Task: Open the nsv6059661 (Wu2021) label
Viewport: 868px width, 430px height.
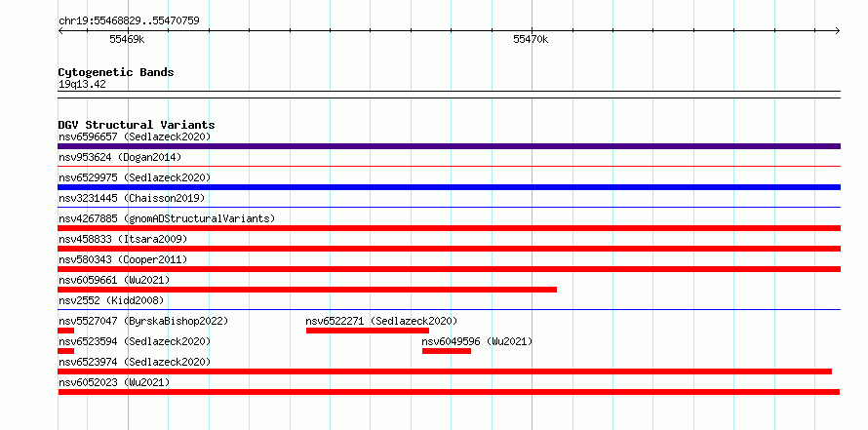Action: click(x=114, y=280)
